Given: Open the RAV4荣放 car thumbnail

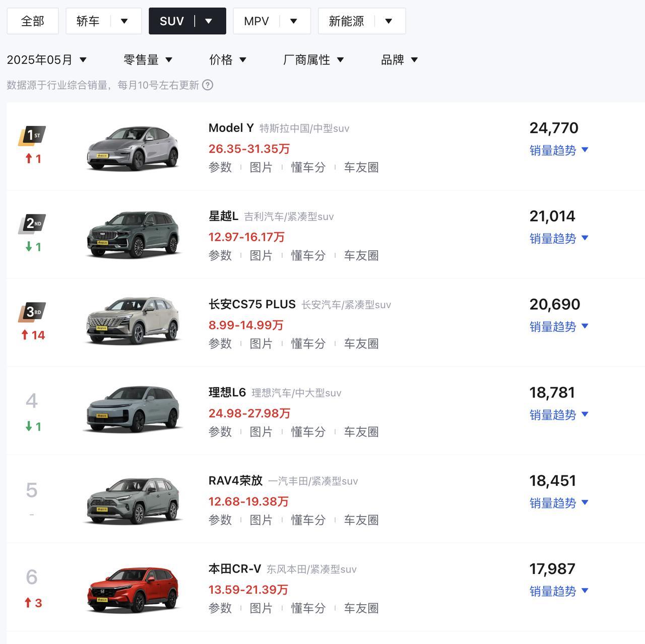Looking at the screenshot, I should 133,501.
